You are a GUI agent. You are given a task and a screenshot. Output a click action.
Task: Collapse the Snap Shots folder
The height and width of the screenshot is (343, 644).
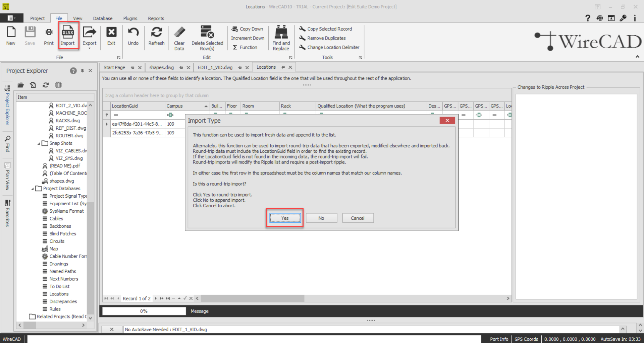tap(39, 143)
